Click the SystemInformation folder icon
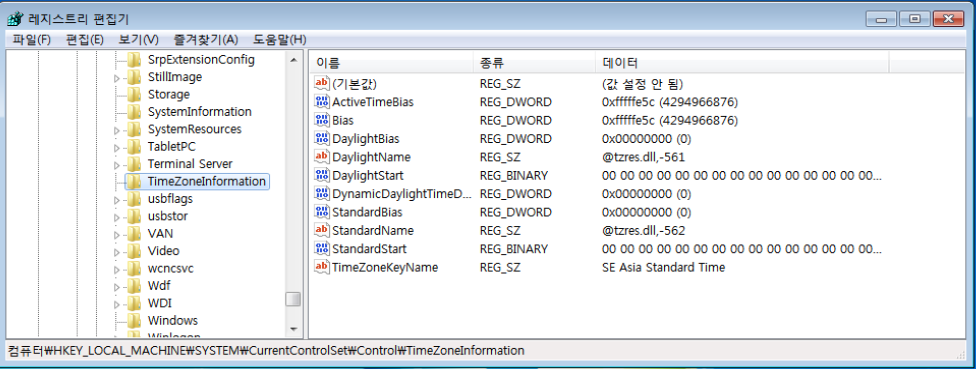The image size is (976, 369). (134, 112)
